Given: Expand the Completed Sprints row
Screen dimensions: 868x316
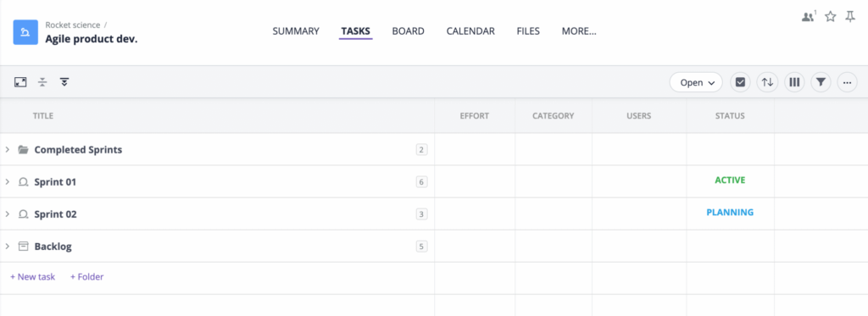Looking at the screenshot, I should pyautogui.click(x=7, y=149).
